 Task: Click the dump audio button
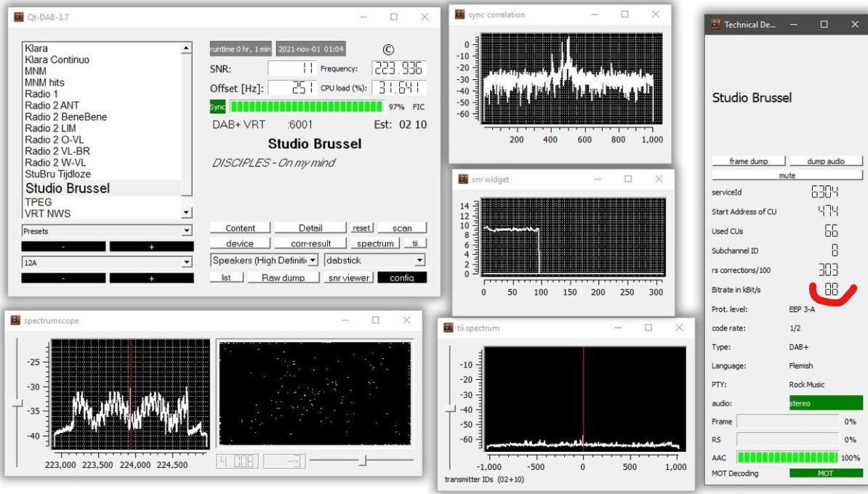coord(825,161)
